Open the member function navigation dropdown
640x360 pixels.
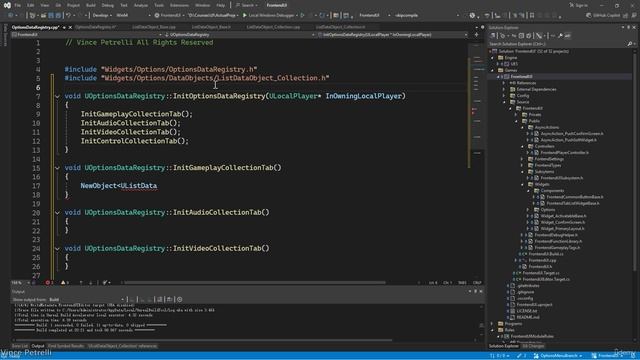[392, 35]
